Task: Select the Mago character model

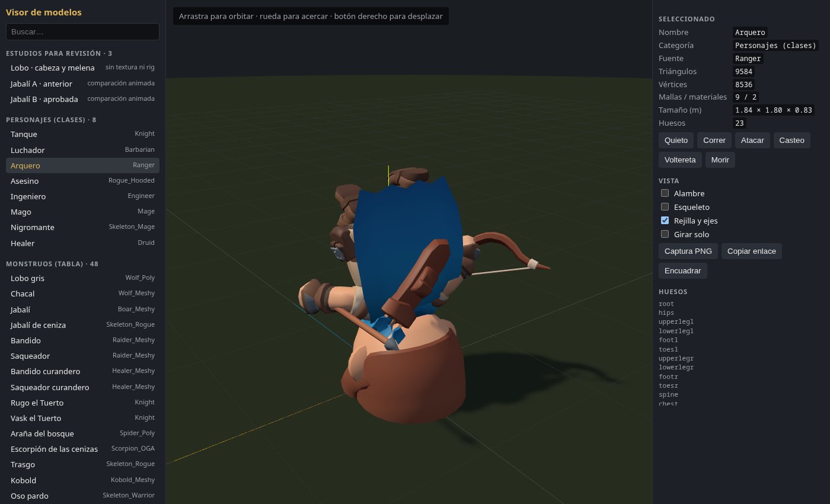Action: click(82, 212)
